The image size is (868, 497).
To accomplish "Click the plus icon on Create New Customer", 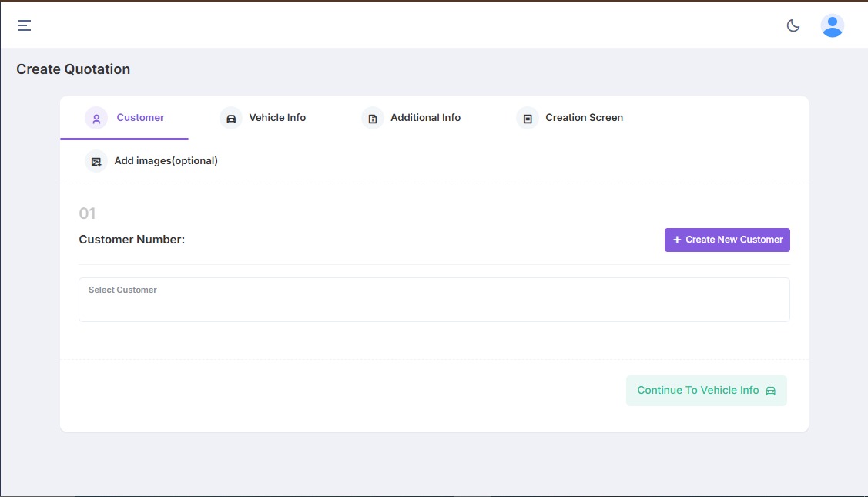I will 677,240.
